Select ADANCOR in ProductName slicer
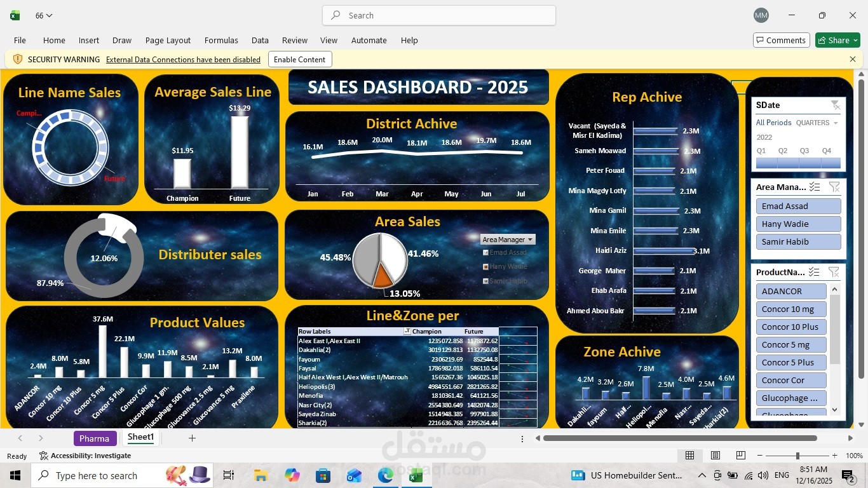This screenshot has width=868, height=488. click(x=791, y=291)
